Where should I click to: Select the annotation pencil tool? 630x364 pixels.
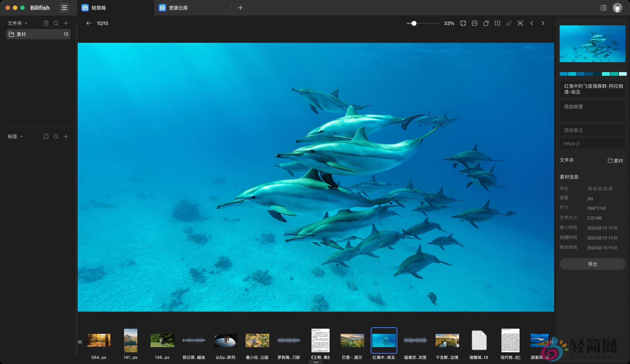click(x=509, y=23)
